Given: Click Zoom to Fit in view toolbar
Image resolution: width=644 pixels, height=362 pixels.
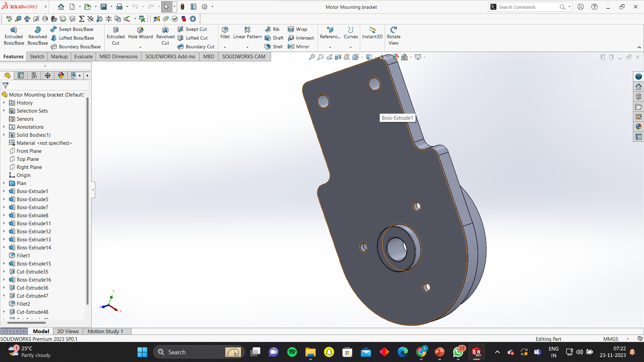Looking at the screenshot, I should (x=312, y=57).
